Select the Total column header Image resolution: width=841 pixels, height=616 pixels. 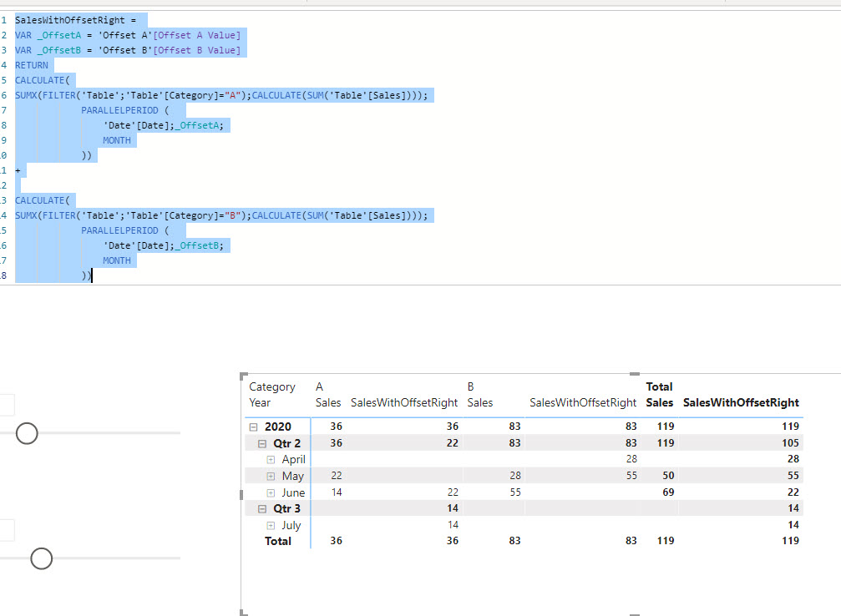[x=659, y=386]
